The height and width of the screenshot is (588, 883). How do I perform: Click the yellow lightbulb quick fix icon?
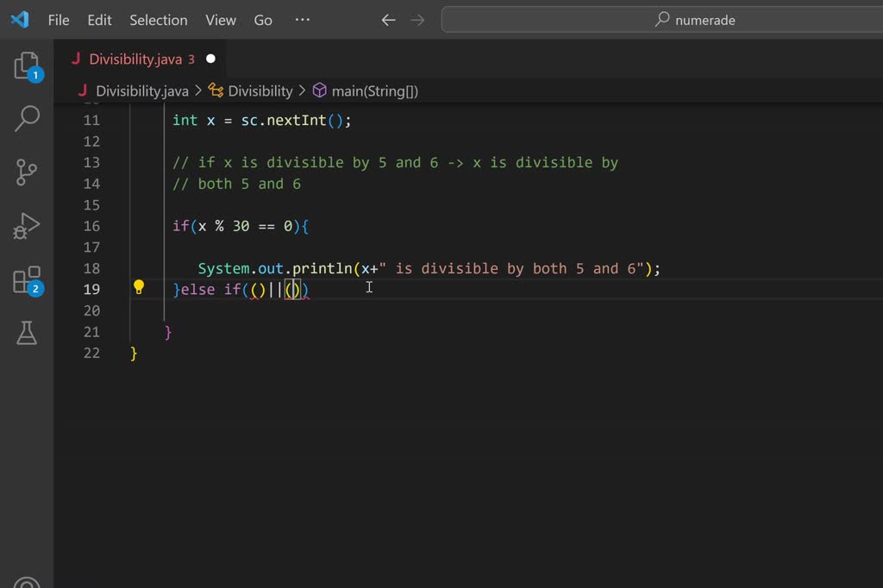(138, 288)
